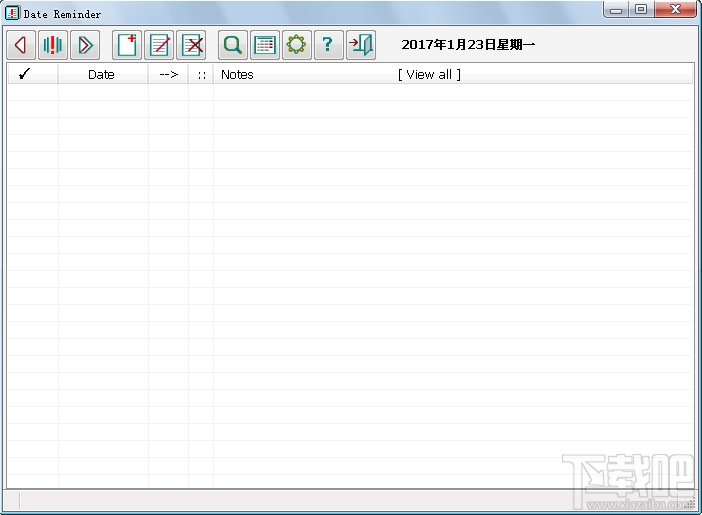Go to previous date with left arrow
Screen dimensions: 702x515
coord(21,45)
